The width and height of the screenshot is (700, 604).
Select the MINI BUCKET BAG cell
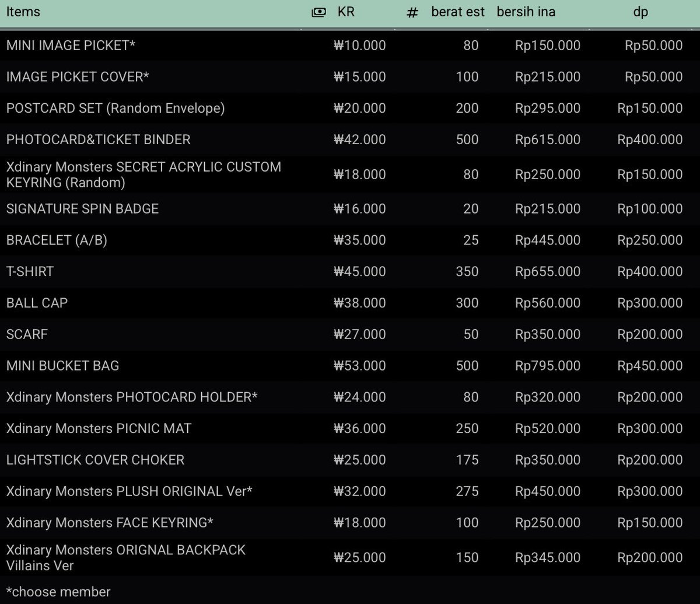pyautogui.click(x=62, y=366)
